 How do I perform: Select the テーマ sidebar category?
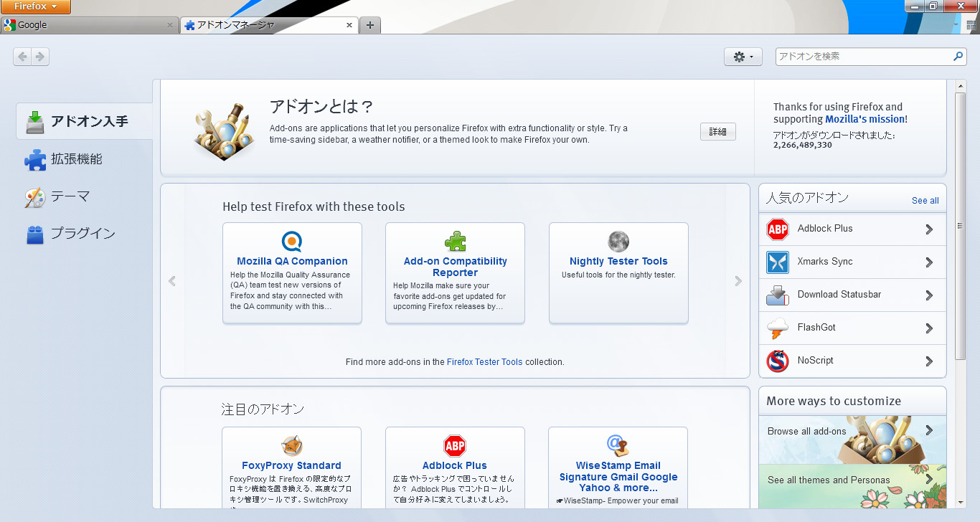[x=84, y=196]
